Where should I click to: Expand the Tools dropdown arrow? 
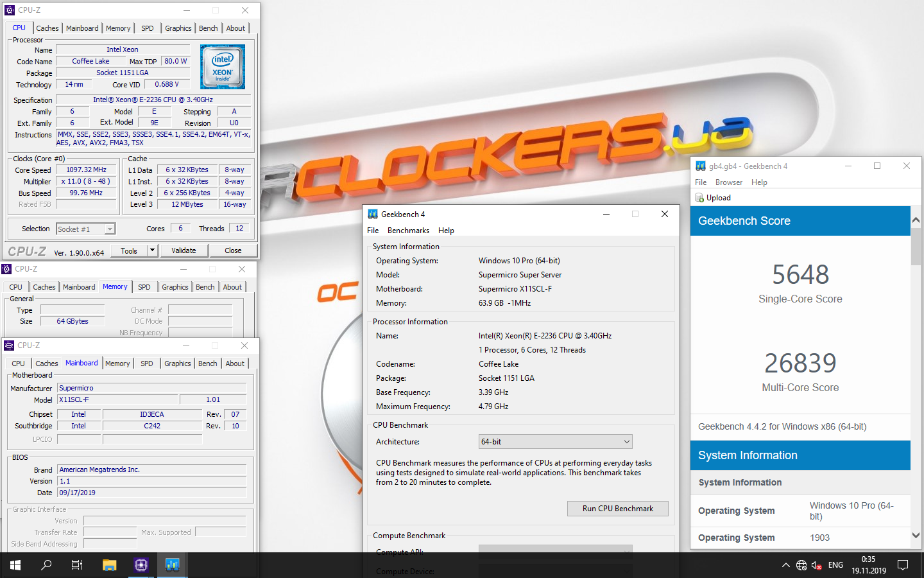pos(153,251)
